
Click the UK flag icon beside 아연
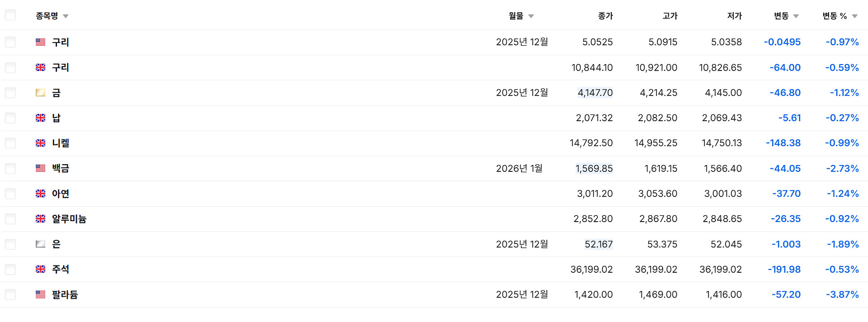(41, 194)
